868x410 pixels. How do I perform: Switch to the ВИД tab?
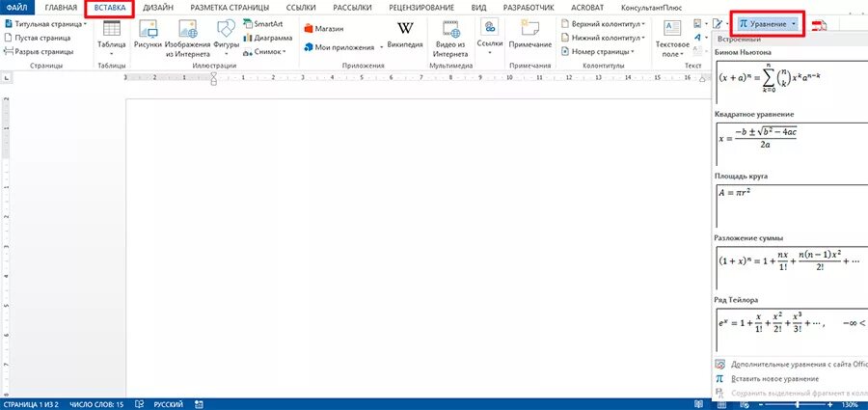478,8
